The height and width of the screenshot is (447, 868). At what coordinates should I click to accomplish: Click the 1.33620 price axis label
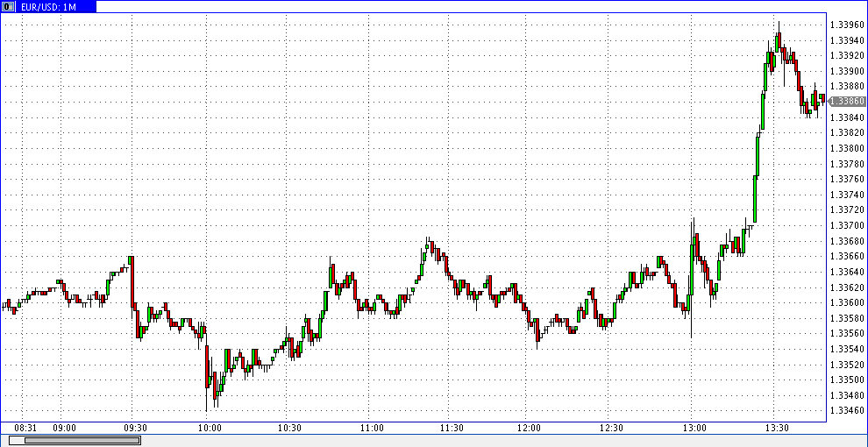coord(848,287)
